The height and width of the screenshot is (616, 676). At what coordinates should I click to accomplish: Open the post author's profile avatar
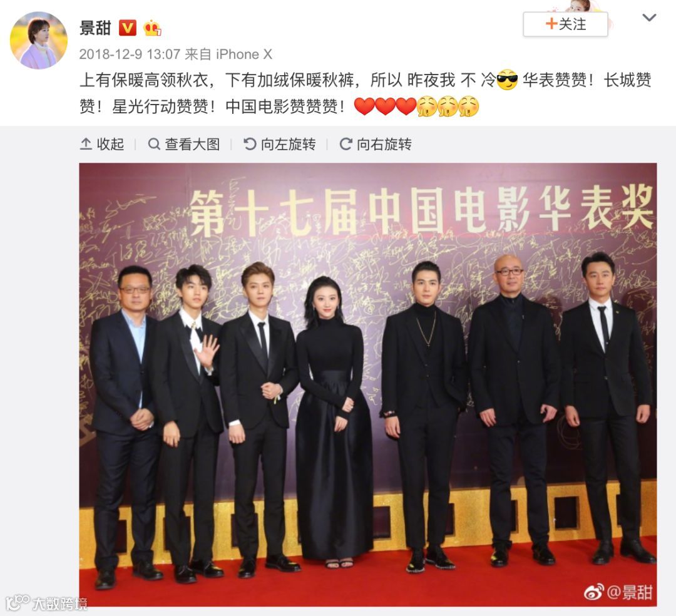[x=39, y=40]
